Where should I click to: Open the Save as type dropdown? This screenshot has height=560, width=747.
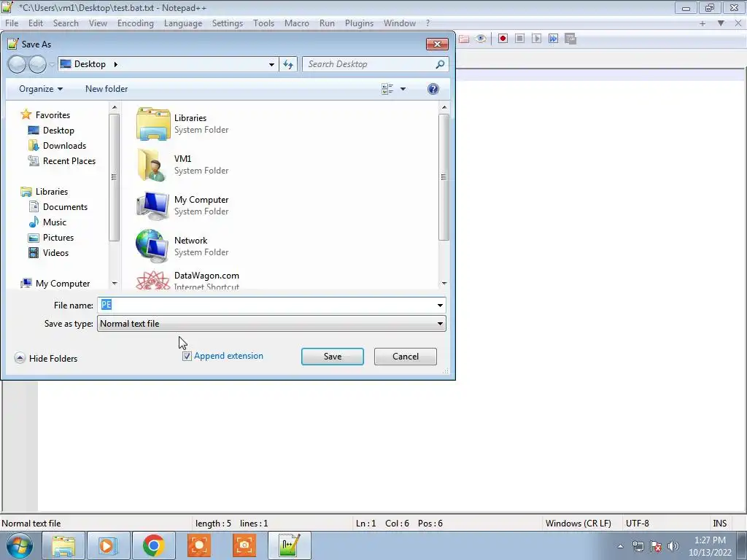pyautogui.click(x=271, y=324)
